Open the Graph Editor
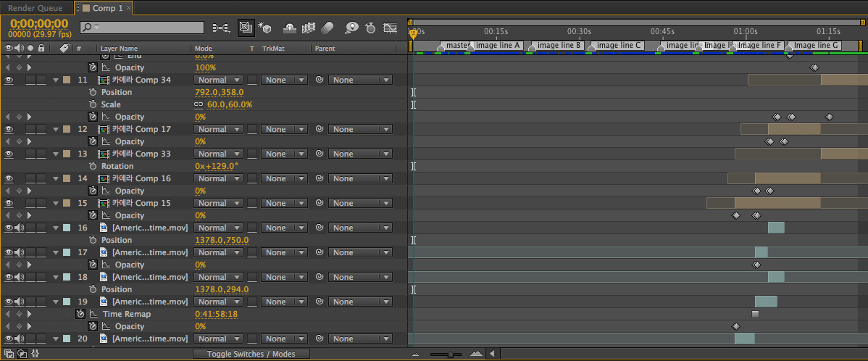Screen dimensions: 868x361 click(x=391, y=28)
